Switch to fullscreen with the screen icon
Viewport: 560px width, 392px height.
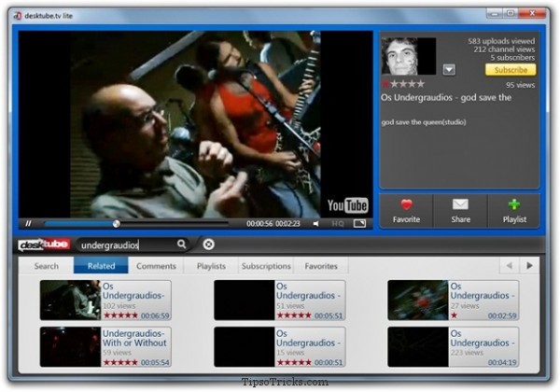pyautogui.click(x=359, y=223)
